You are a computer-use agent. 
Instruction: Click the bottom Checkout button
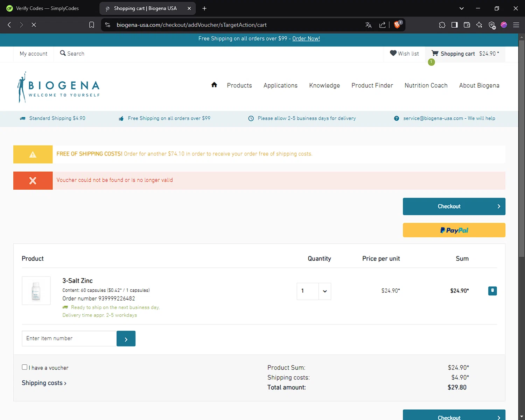[x=454, y=416]
